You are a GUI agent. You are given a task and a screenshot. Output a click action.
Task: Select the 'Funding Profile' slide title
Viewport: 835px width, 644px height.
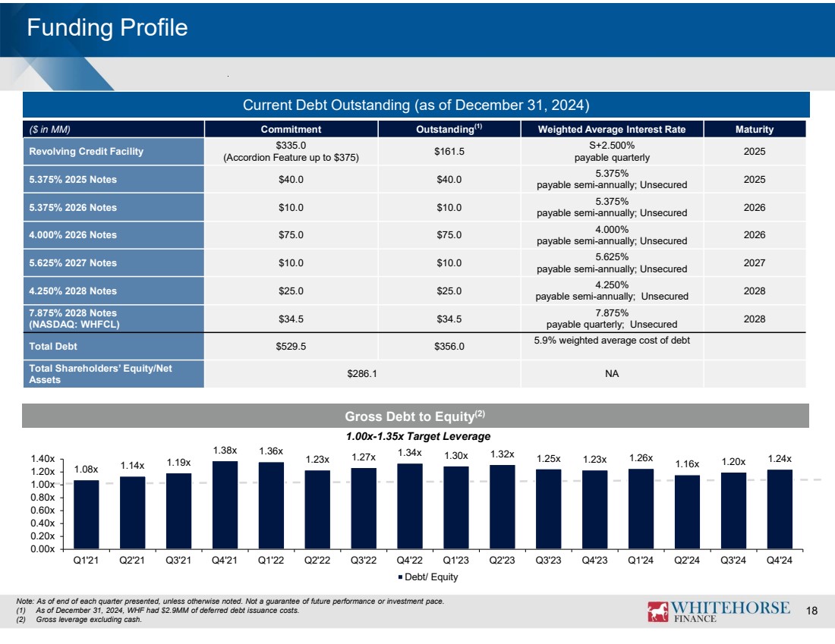click(107, 27)
